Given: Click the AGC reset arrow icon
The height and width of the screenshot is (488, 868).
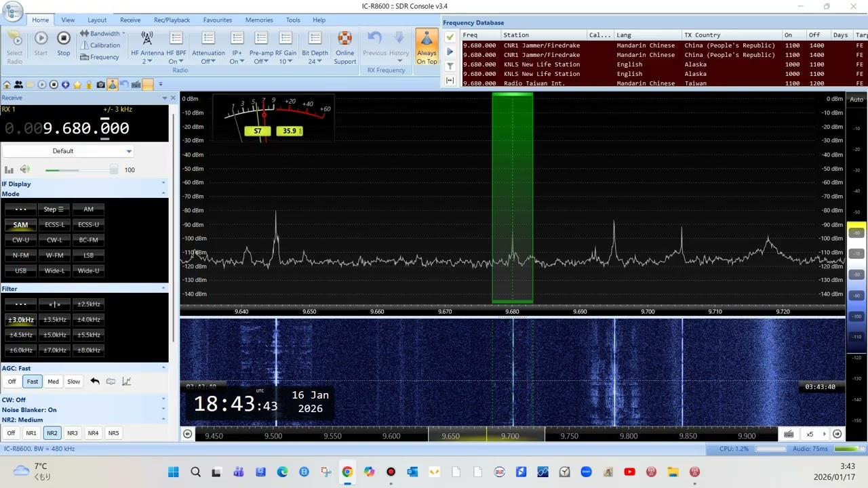Looking at the screenshot, I should pyautogui.click(x=95, y=382).
